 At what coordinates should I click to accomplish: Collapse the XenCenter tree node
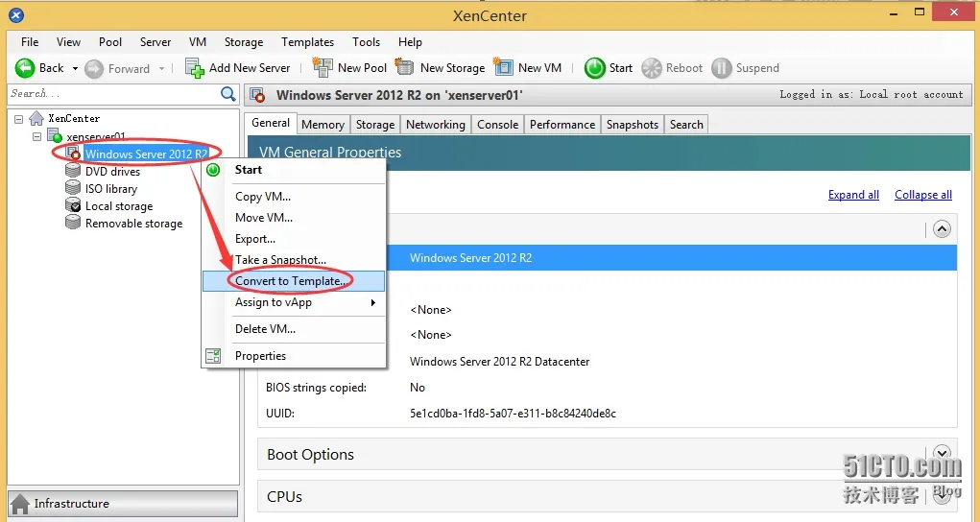tap(19, 119)
